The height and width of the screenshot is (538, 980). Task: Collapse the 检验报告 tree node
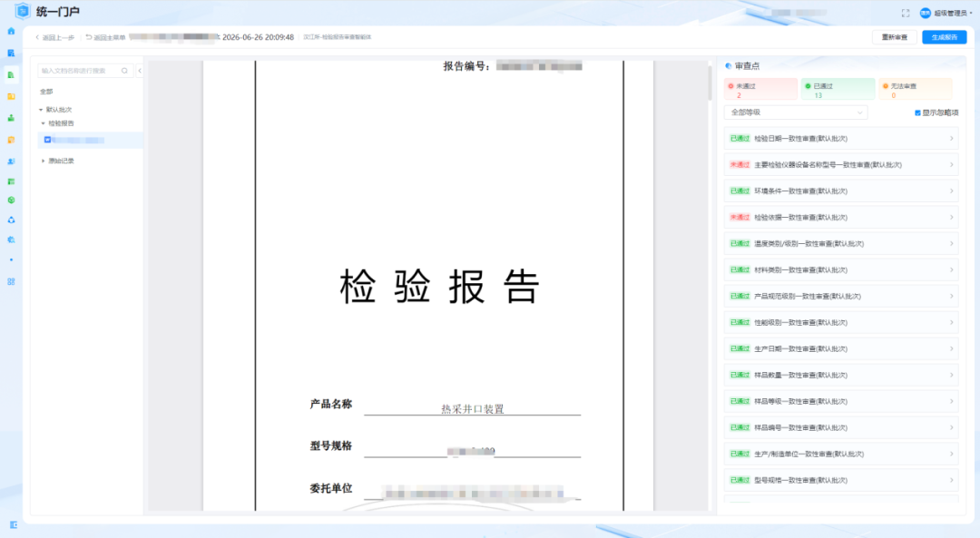point(44,123)
